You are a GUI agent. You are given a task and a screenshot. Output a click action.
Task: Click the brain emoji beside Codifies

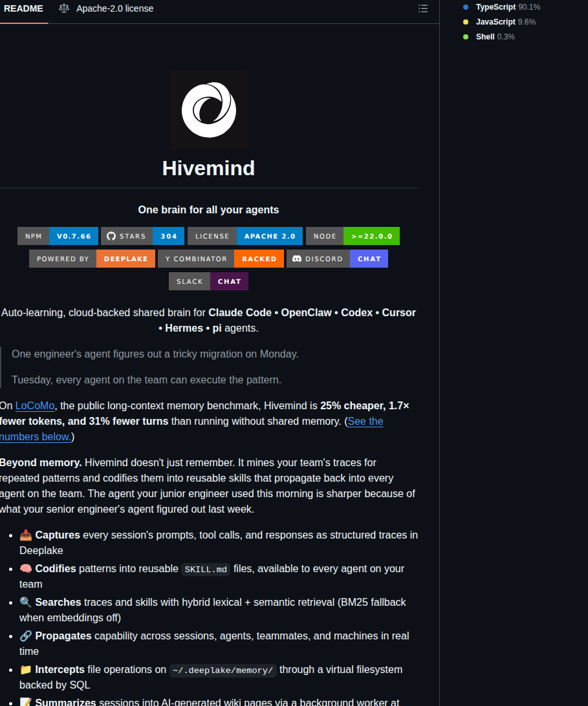tap(26, 569)
